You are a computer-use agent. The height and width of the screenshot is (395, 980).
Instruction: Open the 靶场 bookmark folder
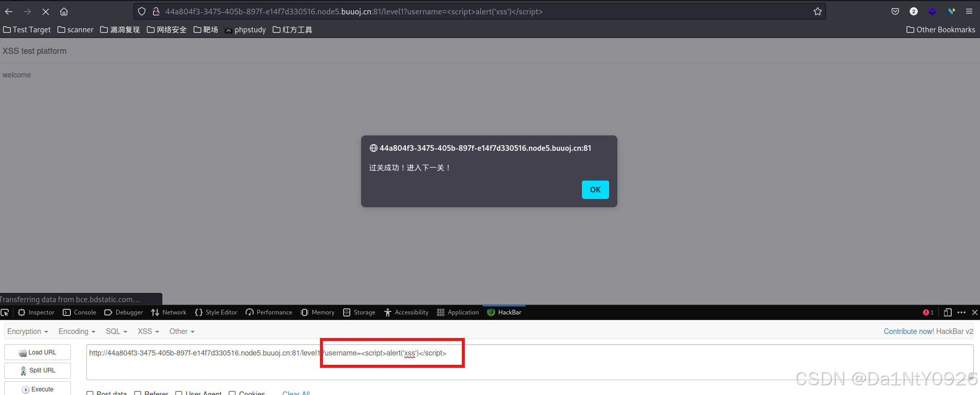click(x=206, y=30)
